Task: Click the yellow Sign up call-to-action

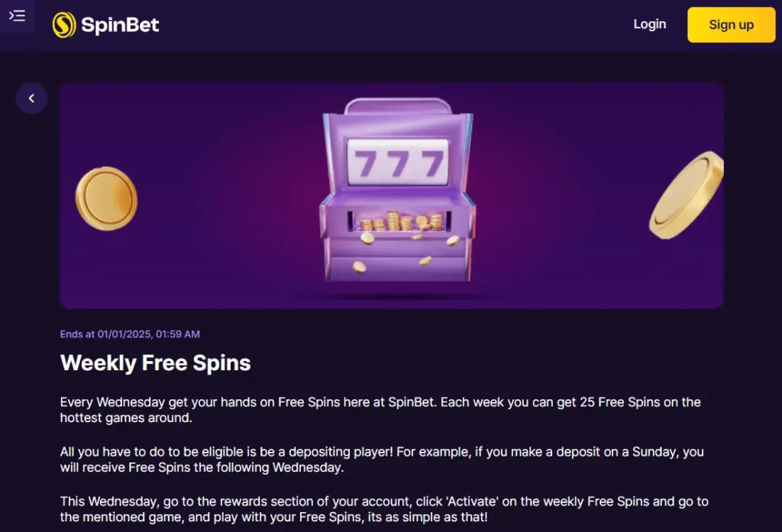Action: coord(730,24)
